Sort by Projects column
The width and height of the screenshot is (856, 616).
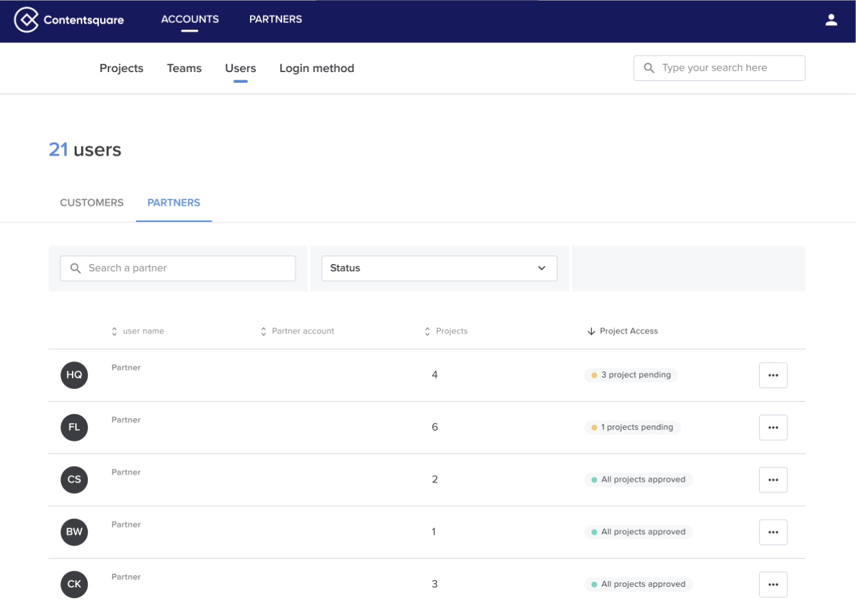(446, 331)
